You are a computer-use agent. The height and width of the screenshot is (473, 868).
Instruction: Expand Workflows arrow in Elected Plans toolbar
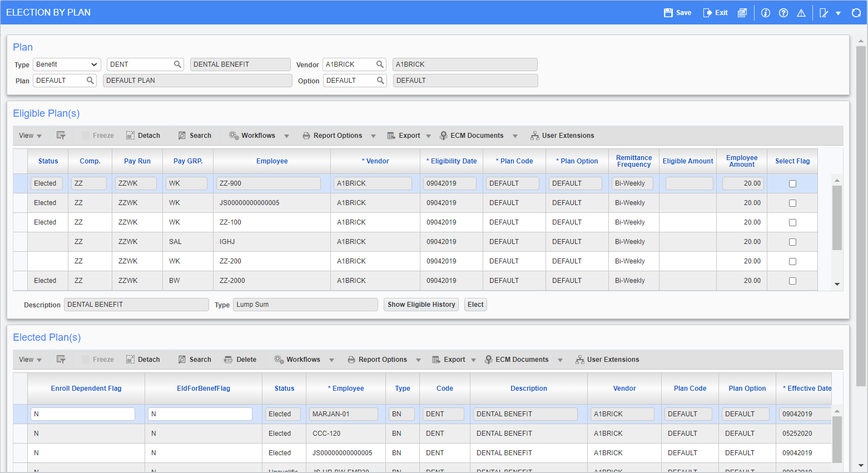[x=332, y=360]
